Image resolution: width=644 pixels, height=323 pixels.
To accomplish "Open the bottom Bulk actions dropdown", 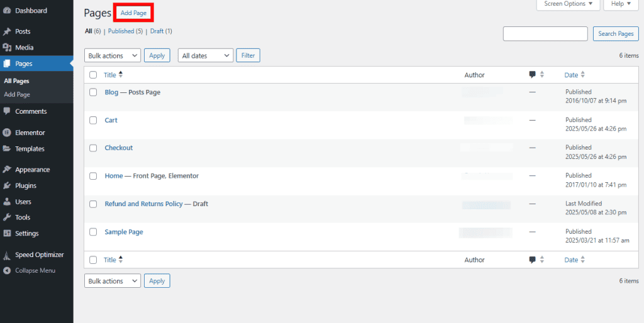I will (113, 281).
